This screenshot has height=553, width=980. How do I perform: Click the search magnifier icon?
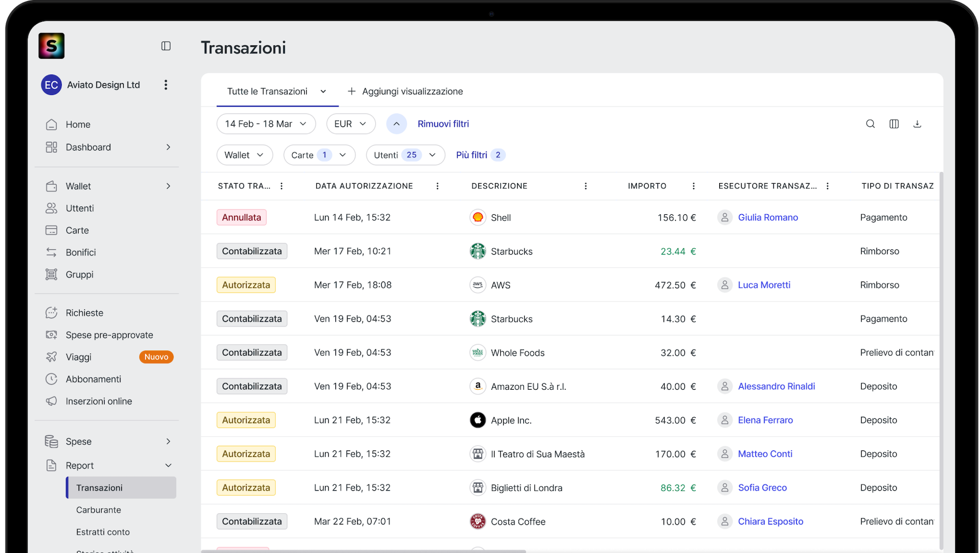[870, 124]
